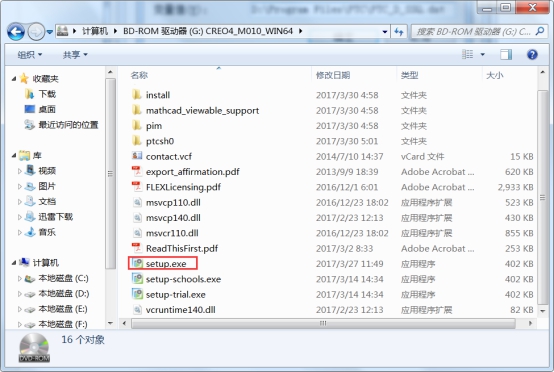Click the horizontal scrollbar thumb

(323, 323)
